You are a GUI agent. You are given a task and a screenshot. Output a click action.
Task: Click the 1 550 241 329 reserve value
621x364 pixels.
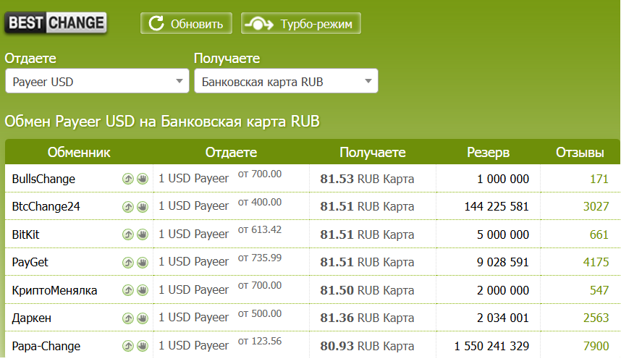tap(491, 347)
